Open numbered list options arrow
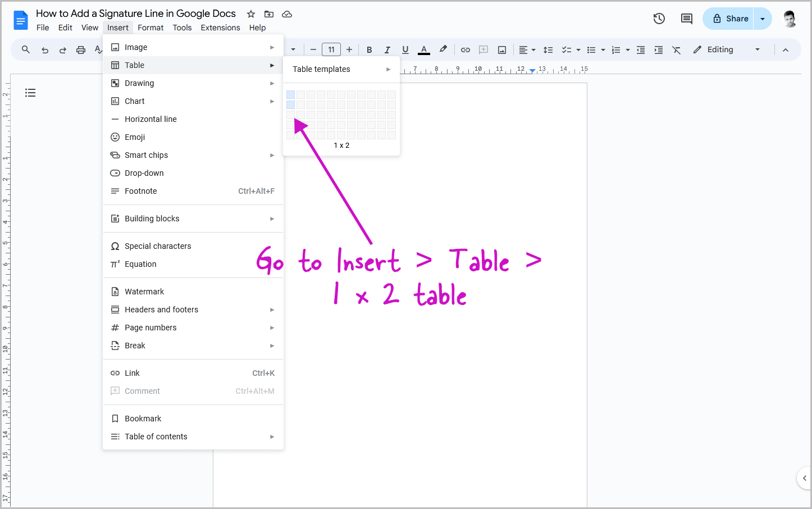 click(x=628, y=49)
